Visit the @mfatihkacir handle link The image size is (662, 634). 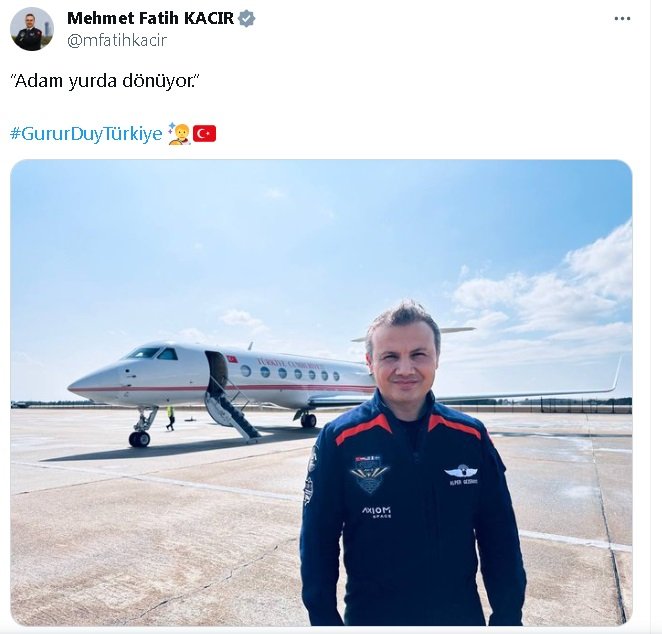(117, 41)
